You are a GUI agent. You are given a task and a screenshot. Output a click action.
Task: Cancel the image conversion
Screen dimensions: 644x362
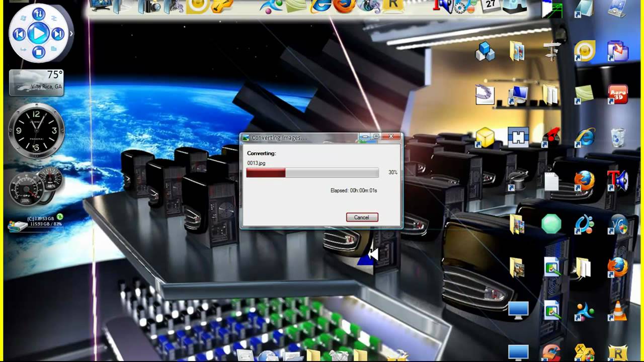click(362, 217)
